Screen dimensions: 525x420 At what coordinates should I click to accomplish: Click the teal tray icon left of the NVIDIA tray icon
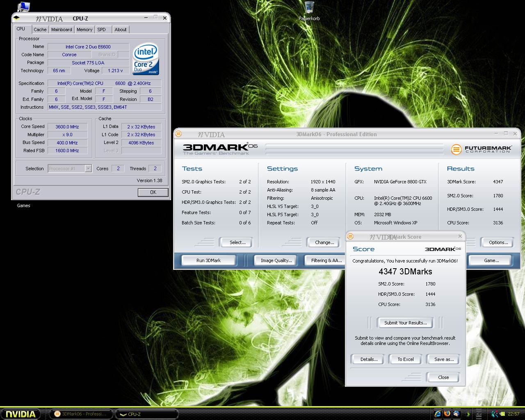(x=494, y=414)
